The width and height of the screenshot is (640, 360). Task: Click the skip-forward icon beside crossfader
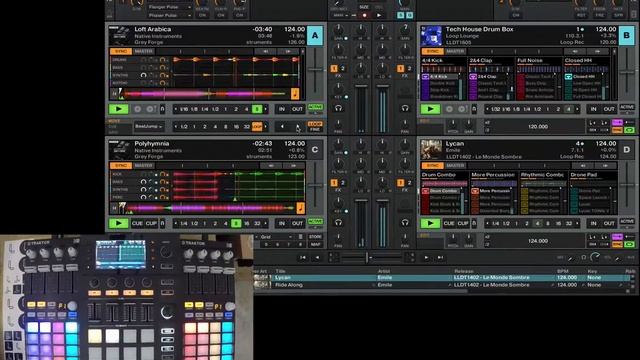point(440,258)
